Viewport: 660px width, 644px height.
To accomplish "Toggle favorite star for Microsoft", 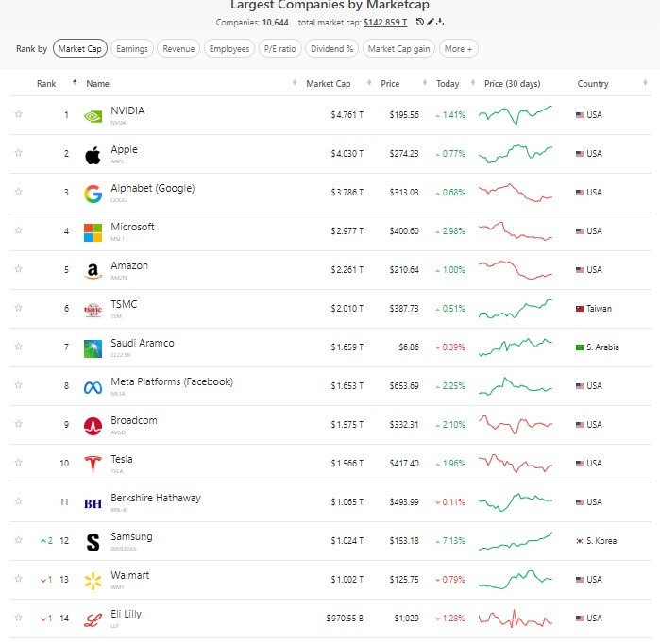I will click(x=18, y=231).
